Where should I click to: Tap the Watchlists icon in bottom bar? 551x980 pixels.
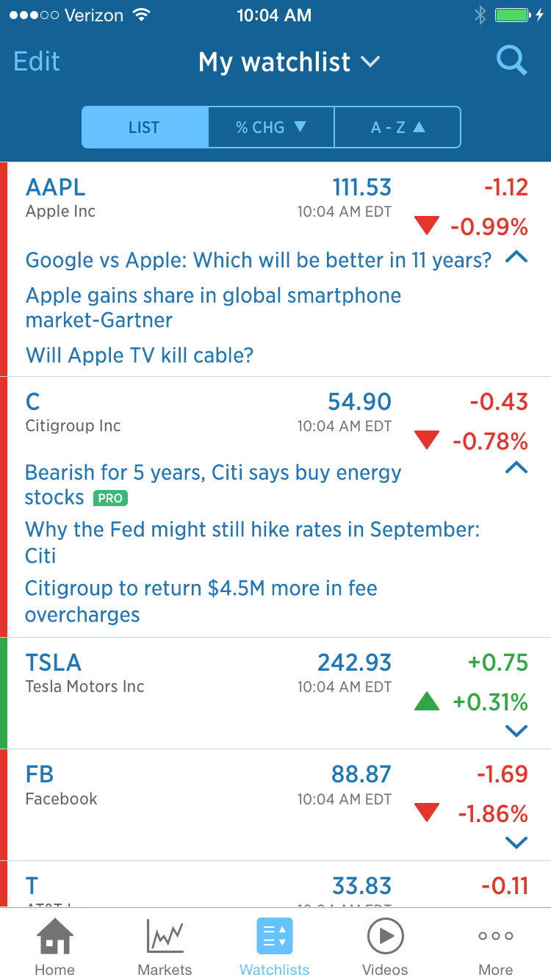click(x=275, y=937)
